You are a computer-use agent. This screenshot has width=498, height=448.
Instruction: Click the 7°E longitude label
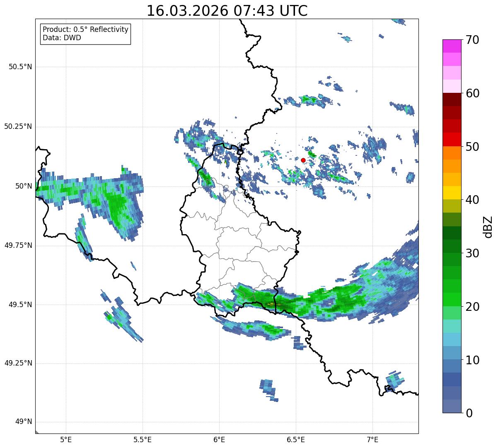(x=372, y=439)
